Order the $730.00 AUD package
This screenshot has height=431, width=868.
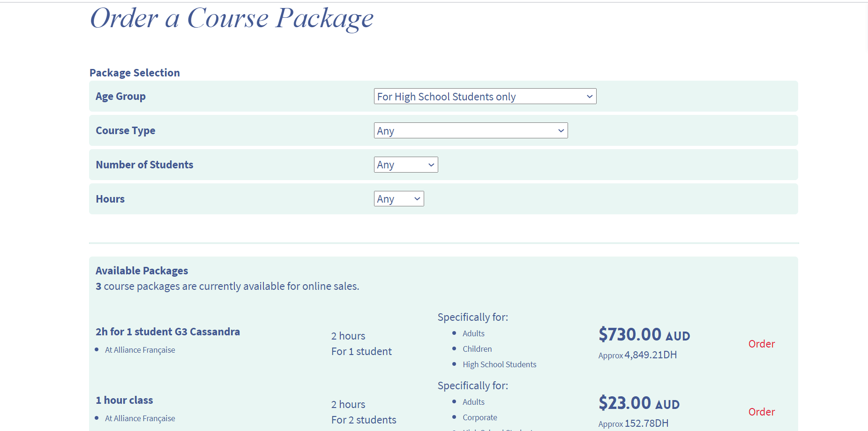click(x=761, y=344)
